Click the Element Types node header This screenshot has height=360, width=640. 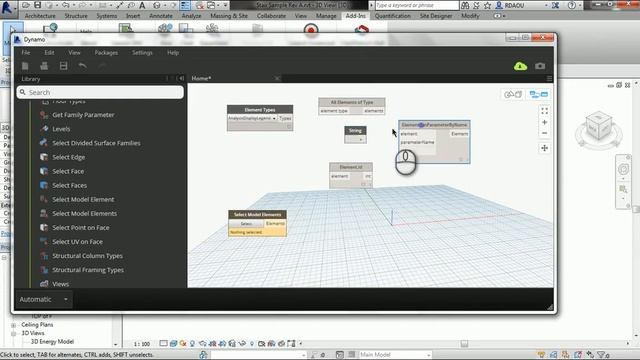[260, 109]
